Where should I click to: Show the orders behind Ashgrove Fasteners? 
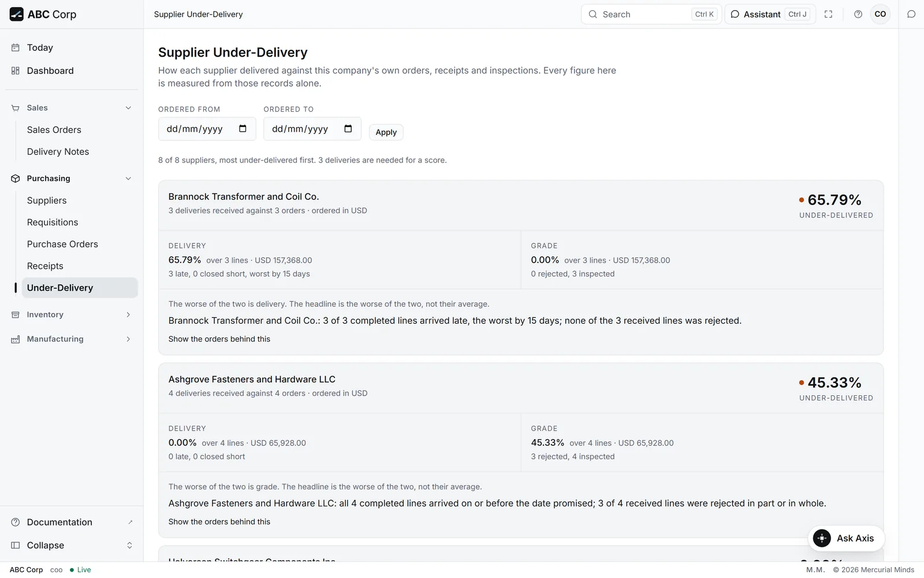click(x=219, y=522)
